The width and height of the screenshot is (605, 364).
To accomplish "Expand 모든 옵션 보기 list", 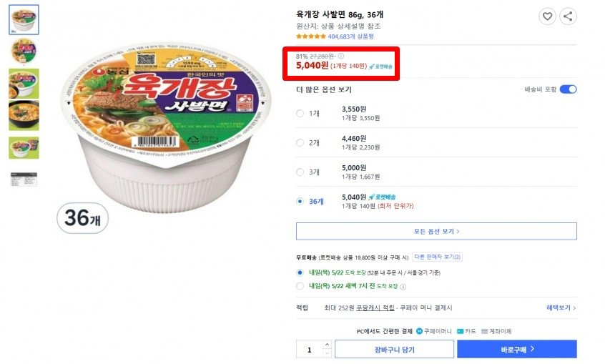I will 436,231.
